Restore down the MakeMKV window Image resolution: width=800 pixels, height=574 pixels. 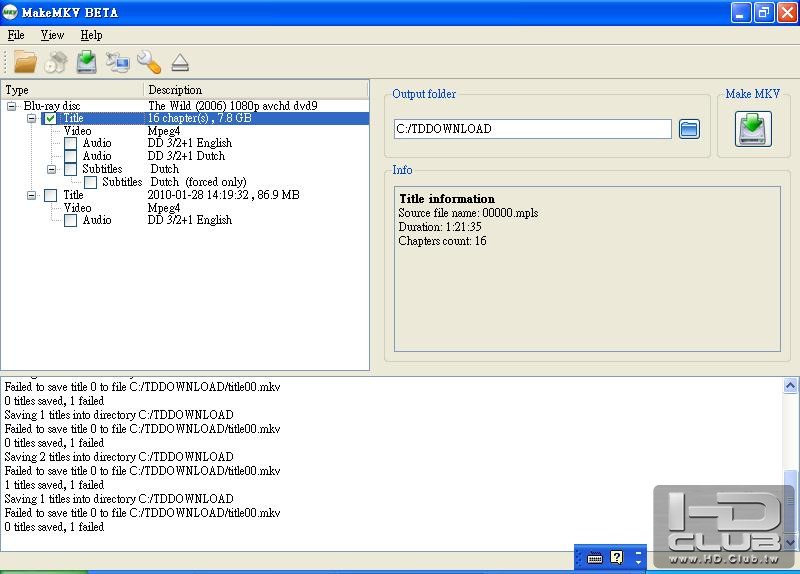(x=764, y=12)
